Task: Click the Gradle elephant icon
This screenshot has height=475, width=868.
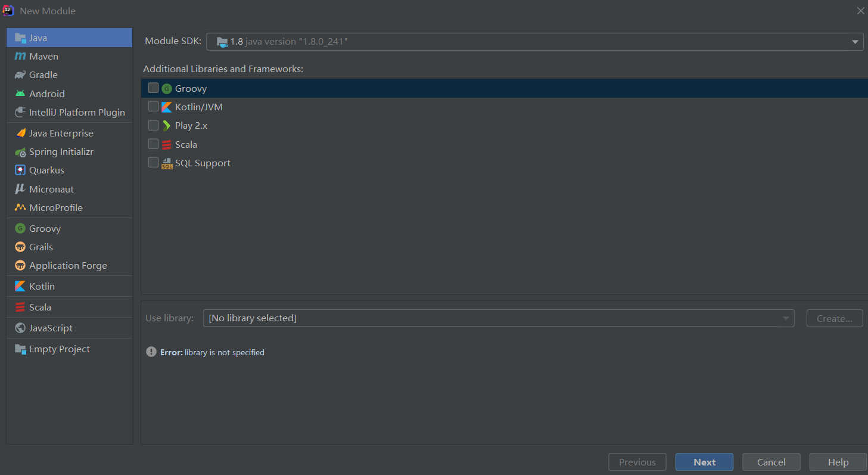Action: 20,75
